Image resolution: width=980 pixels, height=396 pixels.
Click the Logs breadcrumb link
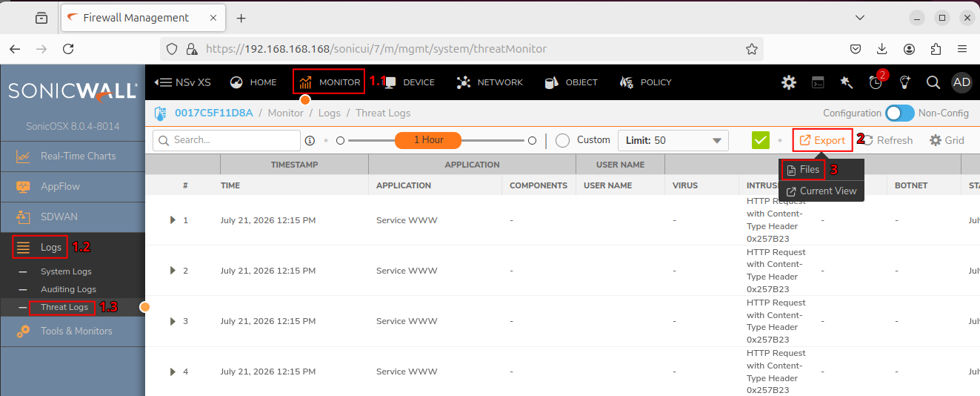[330, 113]
